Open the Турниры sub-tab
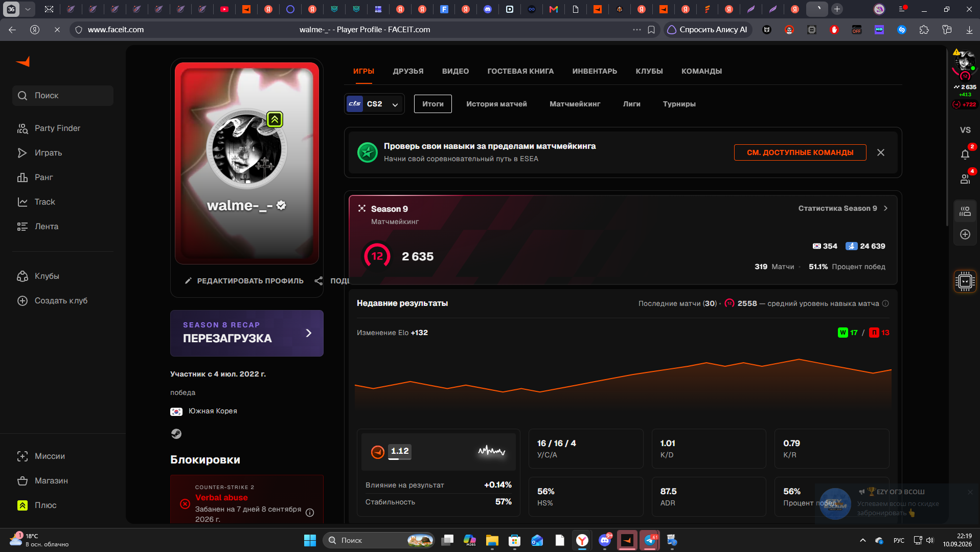 pyautogui.click(x=679, y=104)
